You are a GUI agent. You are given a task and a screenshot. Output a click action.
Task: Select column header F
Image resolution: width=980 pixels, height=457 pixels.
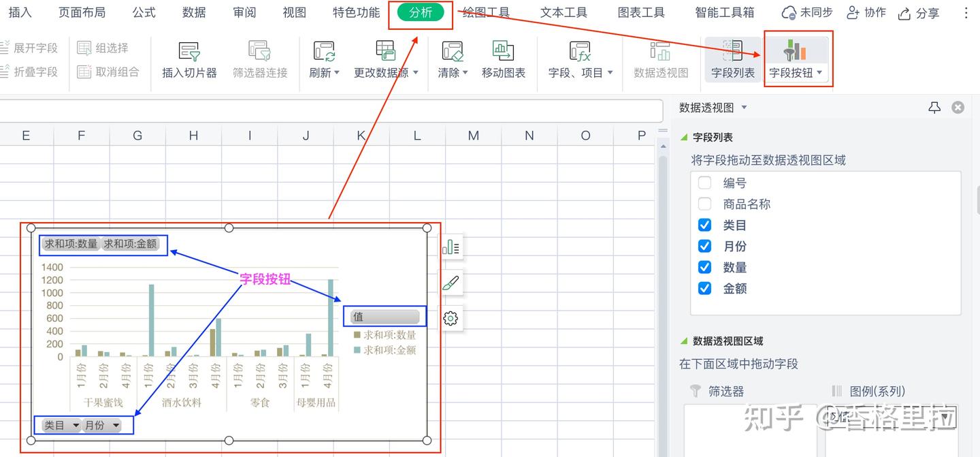(x=81, y=136)
